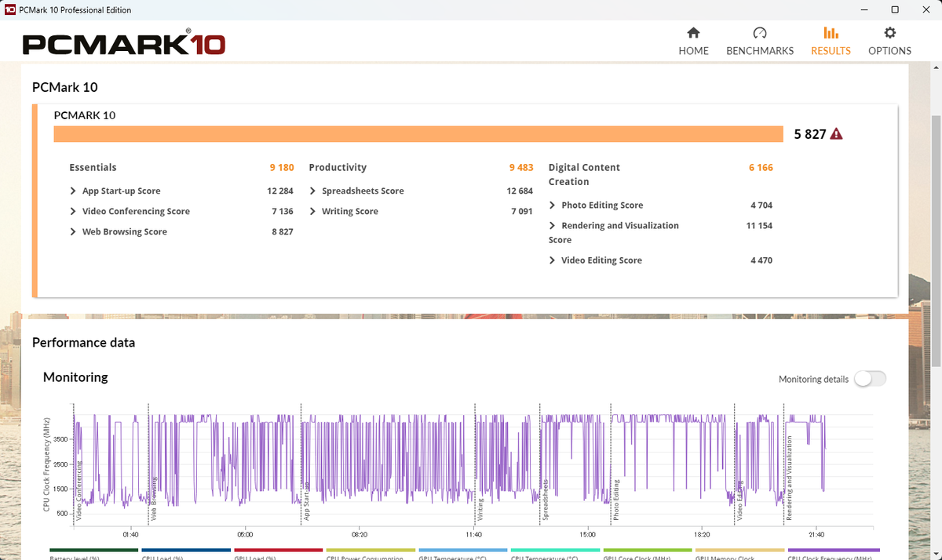942x560 pixels.
Task: Click the Writing Score label
Action: 349,212
